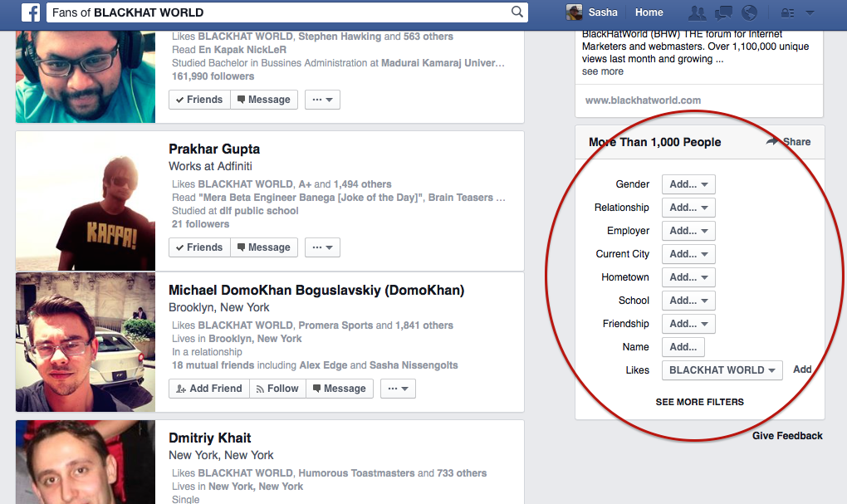Open notifications globe icon
Screen dimensions: 847x504
pyautogui.click(x=749, y=12)
